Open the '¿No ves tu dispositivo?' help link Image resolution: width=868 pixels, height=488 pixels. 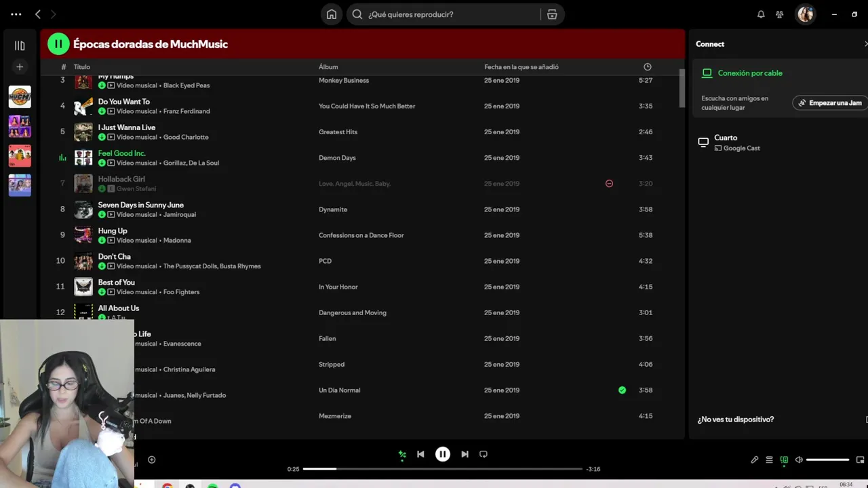click(x=736, y=420)
